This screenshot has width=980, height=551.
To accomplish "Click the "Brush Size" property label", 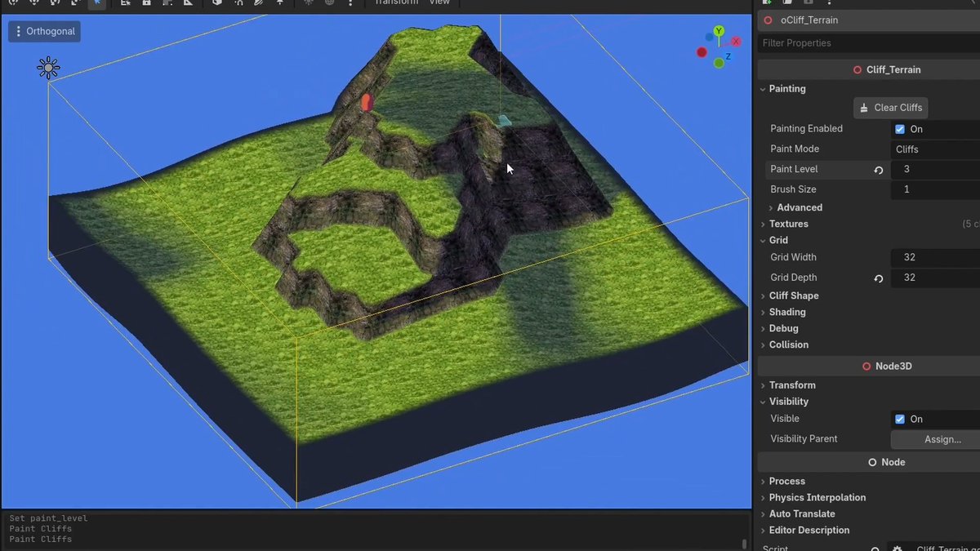I will (x=794, y=189).
